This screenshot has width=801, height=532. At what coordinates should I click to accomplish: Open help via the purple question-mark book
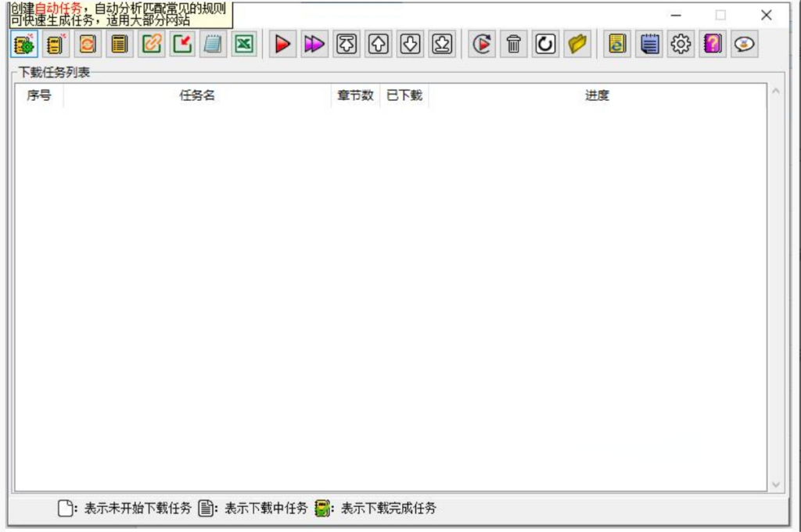click(713, 45)
